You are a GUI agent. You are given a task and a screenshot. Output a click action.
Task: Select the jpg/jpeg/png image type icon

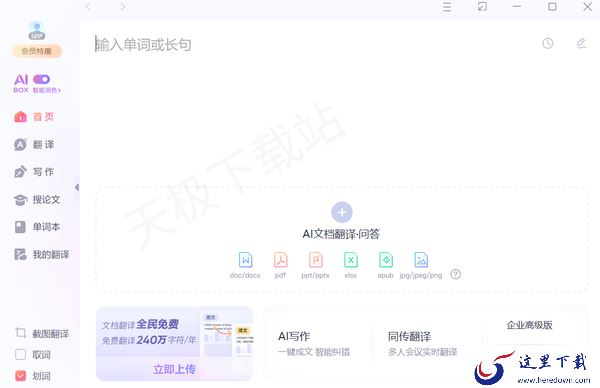421,260
